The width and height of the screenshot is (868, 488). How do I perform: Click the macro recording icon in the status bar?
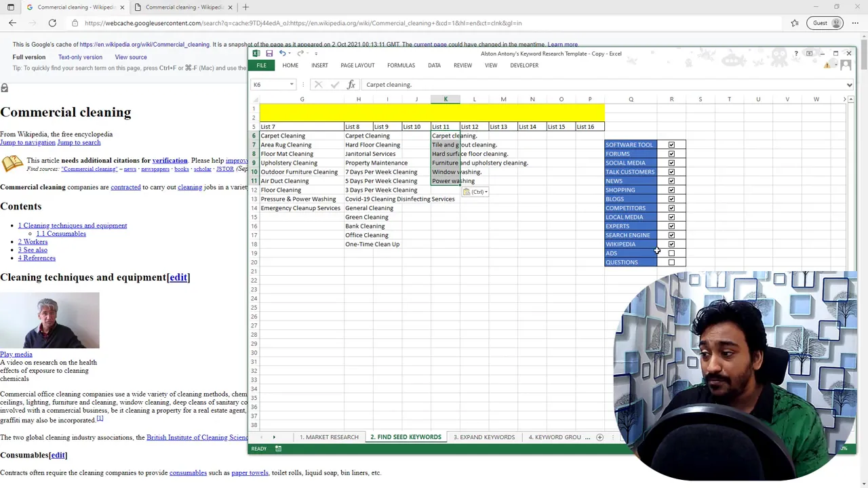pos(278,448)
